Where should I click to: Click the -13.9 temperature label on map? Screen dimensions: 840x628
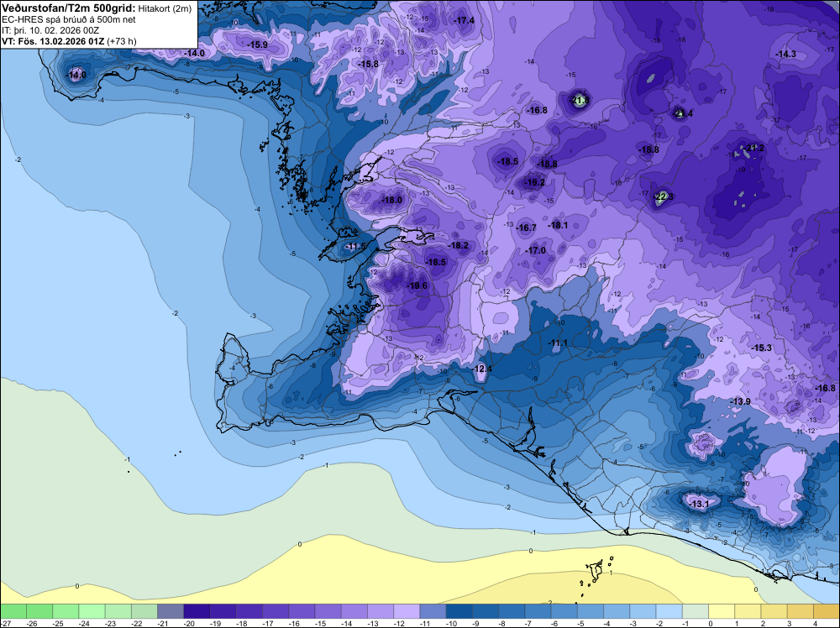point(740,401)
